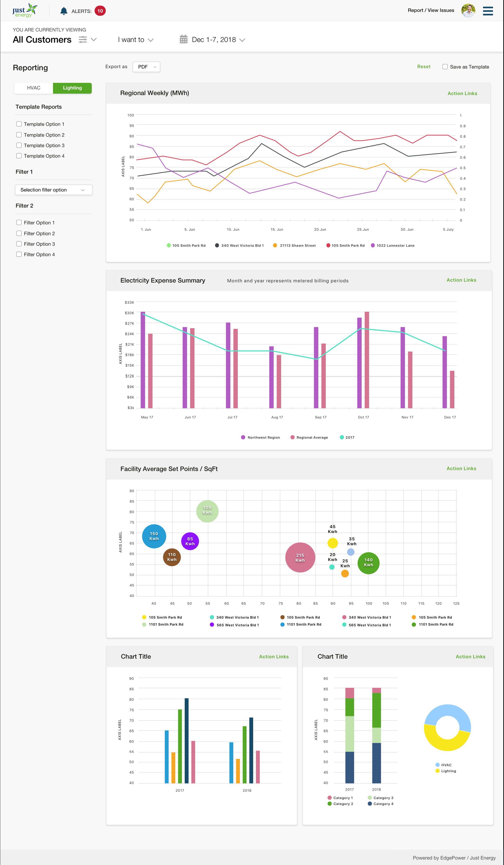Image resolution: width=504 pixels, height=865 pixels.
Task: Select the 85 Kwh purple bubble
Action: [x=190, y=541]
